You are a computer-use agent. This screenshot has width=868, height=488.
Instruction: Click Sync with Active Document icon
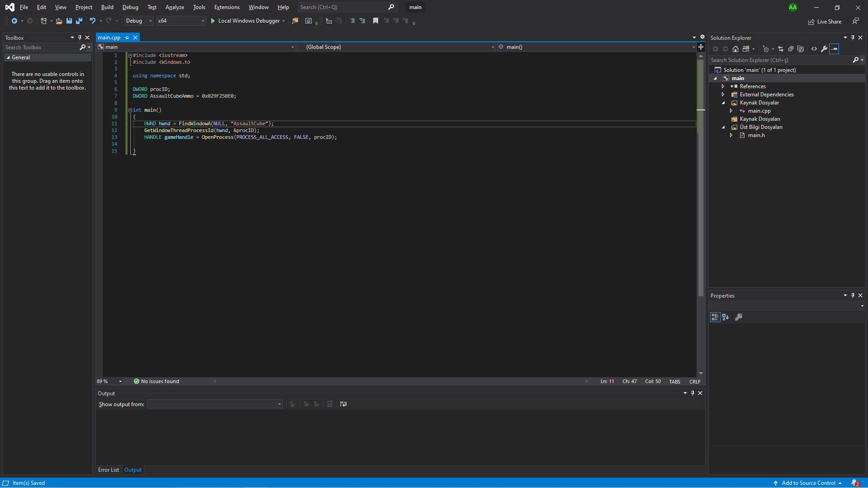tap(781, 49)
